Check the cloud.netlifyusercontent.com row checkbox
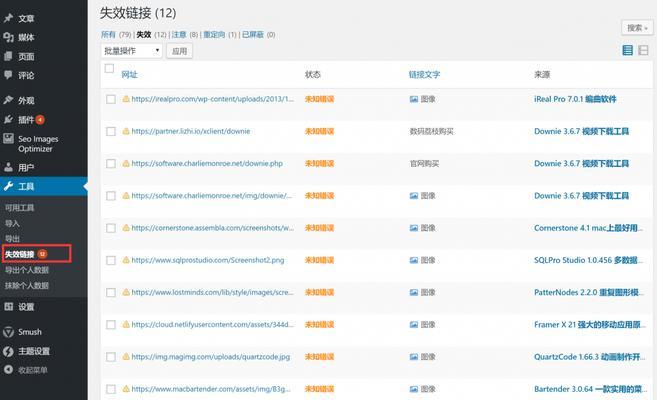Viewport: 657px width, 400px height. 111,325
